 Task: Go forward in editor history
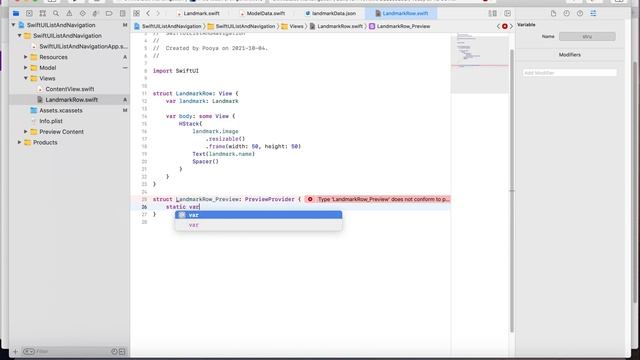coord(158,13)
